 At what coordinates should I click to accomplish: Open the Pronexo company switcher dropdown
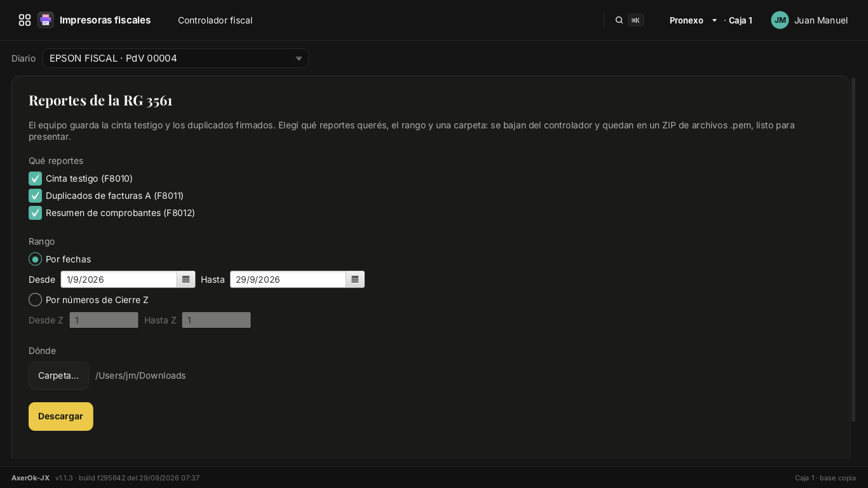(693, 20)
